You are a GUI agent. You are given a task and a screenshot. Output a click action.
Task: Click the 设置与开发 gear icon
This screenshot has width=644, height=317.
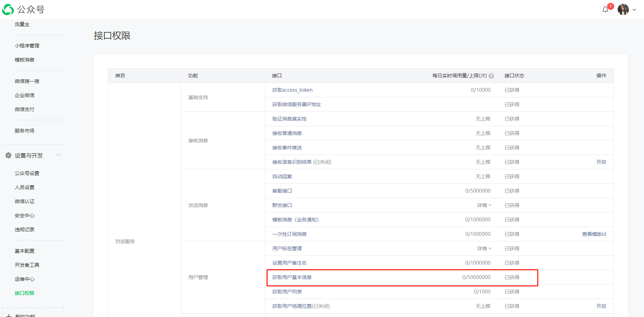[x=8, y=155]
